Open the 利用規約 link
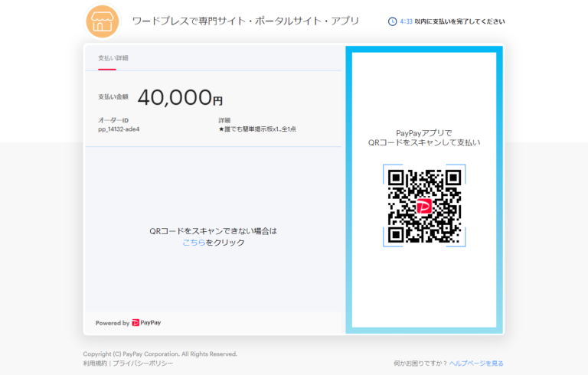Screen dimensions: 588x375 click(95, 363)
